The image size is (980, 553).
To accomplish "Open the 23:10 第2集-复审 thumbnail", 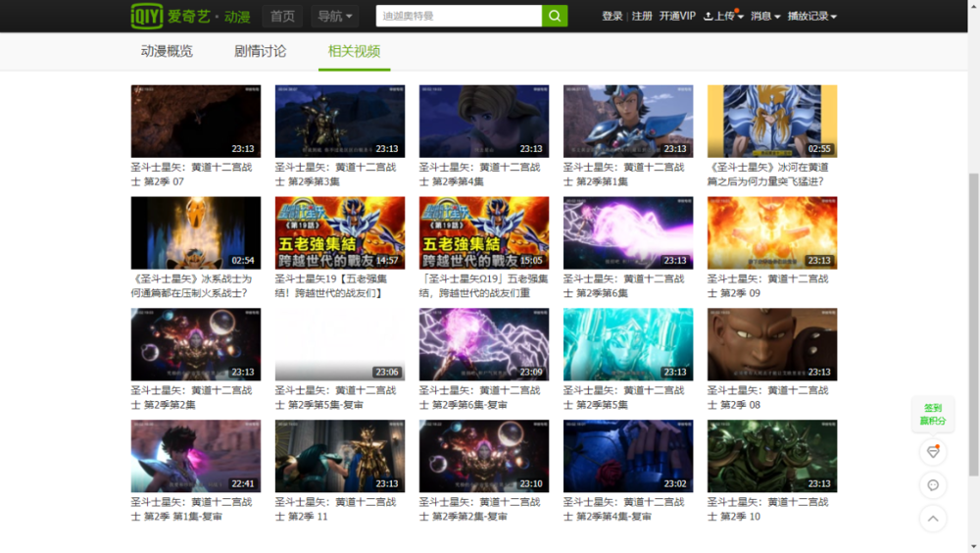I will tap(484, 456).
